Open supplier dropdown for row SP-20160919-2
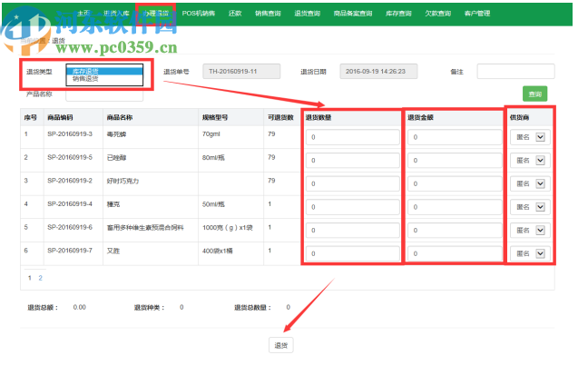Viewport: 588px width, 375px height. [530, 183]
